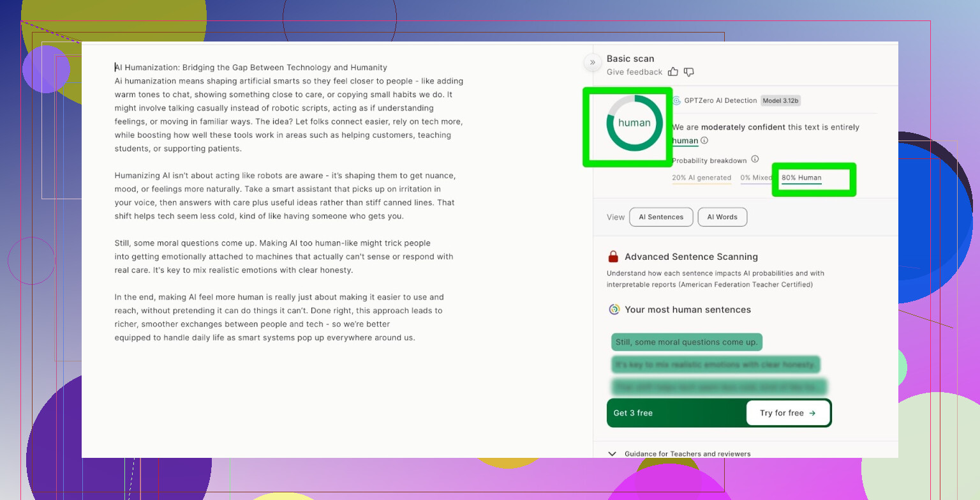The width and height of the screenshot is (980, 500).
Task: Collapse the results panel with double-chevron
Action: [x=592, y=62]
